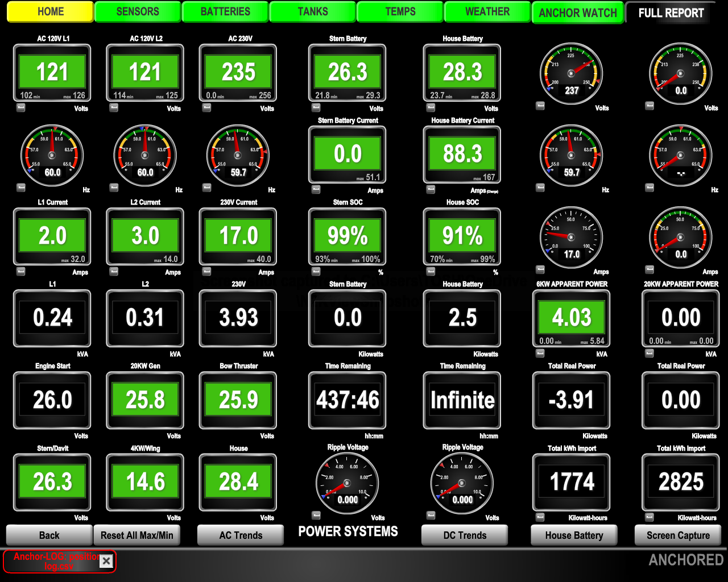Reset the L2 60.0 Hz frequency gauge

[x=114, y=187]
